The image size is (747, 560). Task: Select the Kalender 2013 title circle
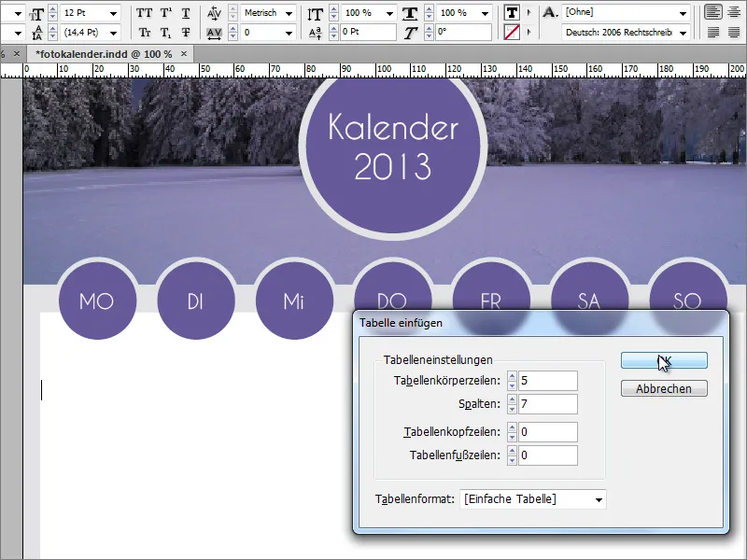(393, 147)
